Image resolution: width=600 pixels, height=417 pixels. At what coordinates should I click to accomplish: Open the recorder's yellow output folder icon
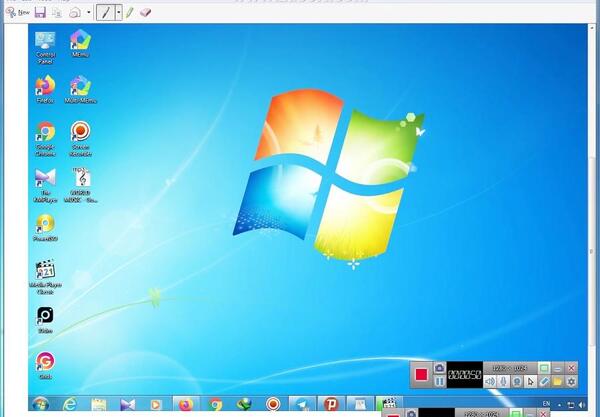click(558, 381)
